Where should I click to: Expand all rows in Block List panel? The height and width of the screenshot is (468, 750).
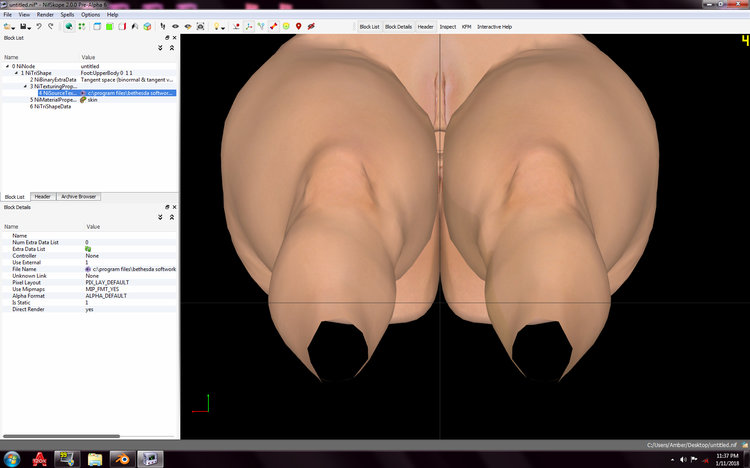point(160,48)
